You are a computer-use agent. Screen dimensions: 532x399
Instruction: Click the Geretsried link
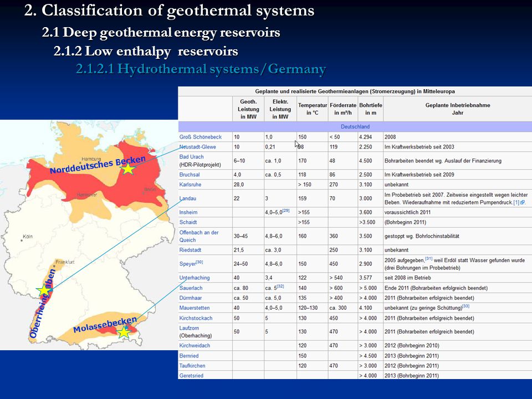[x=191, y=376]
